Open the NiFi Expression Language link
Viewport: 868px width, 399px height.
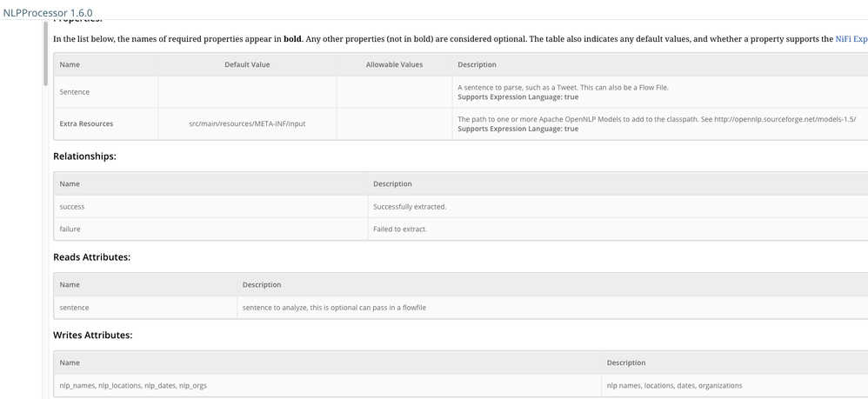[x=851, y=39]
